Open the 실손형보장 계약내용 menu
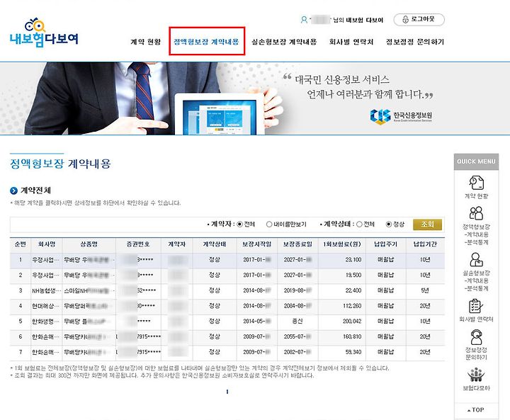 click(284, 42)
